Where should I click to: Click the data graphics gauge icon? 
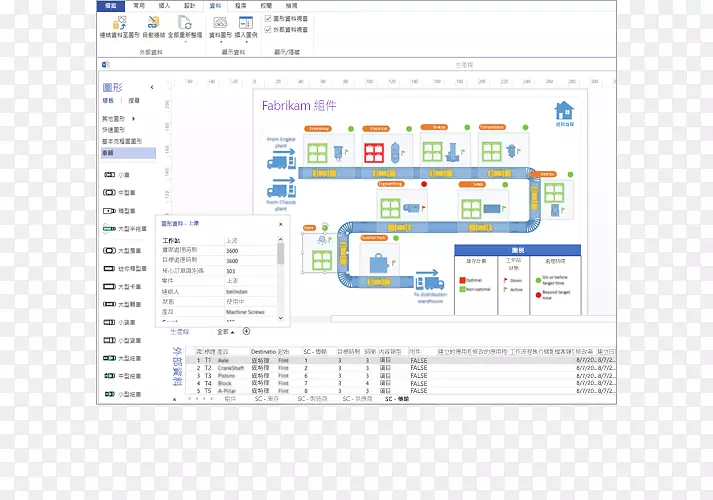(221, 23)
